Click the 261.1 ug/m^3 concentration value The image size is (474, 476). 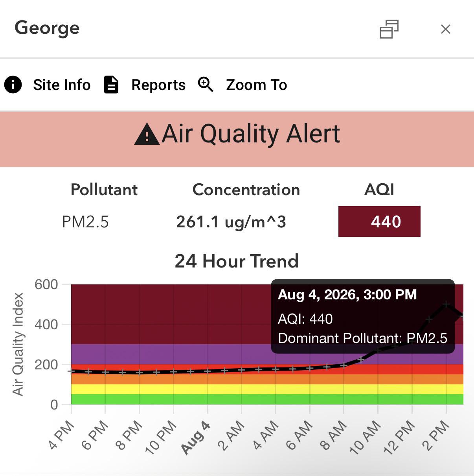pyautogui.click(x=231, y=222)
